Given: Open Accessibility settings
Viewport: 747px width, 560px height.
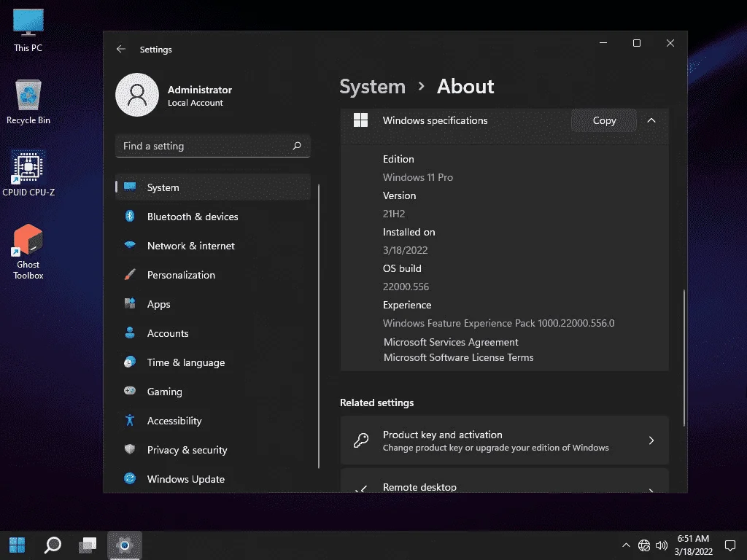Looking at the screenshot, I should [x=213, y=421].
